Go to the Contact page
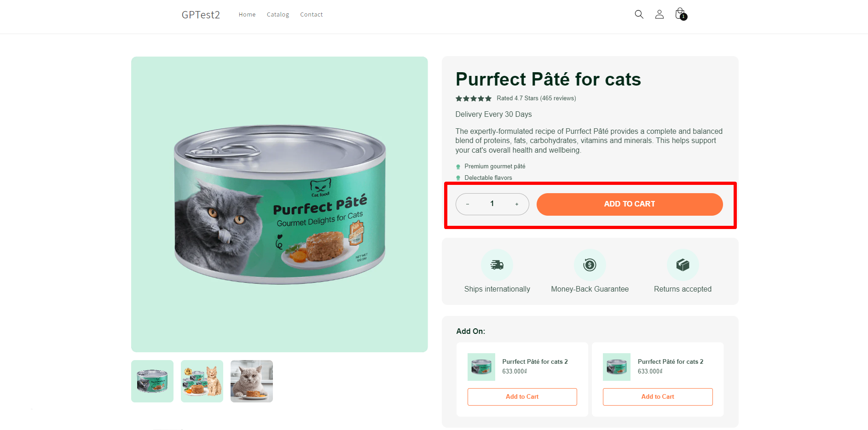 pyautogui.click(x=311, y=14)
